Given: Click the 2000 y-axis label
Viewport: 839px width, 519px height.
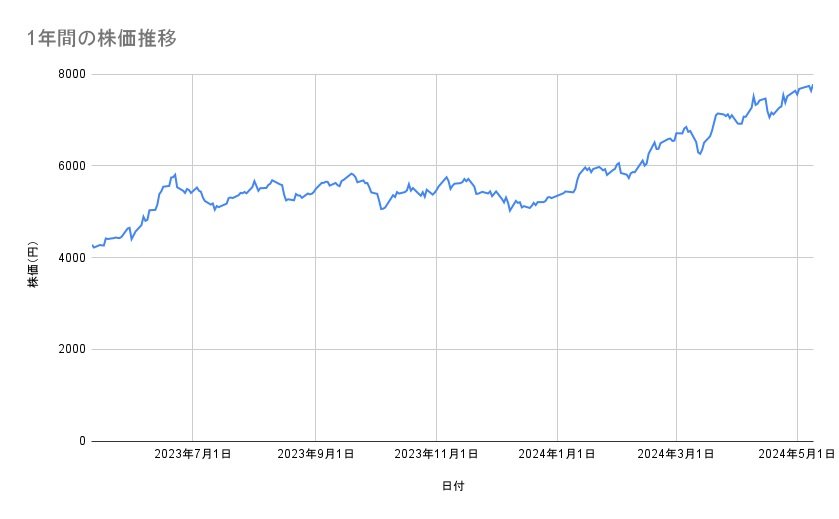Looking at the screenshot, I should point(70,349).
